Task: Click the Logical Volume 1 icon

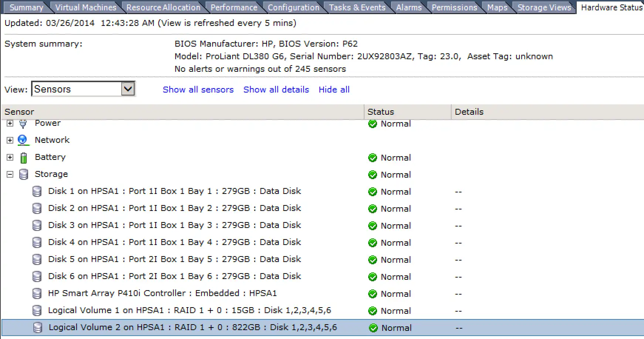Action: [37, 311]
